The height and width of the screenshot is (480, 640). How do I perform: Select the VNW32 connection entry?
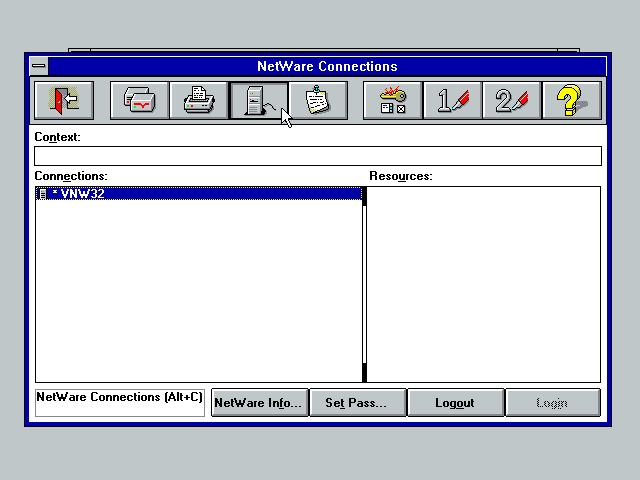point(199,193)
